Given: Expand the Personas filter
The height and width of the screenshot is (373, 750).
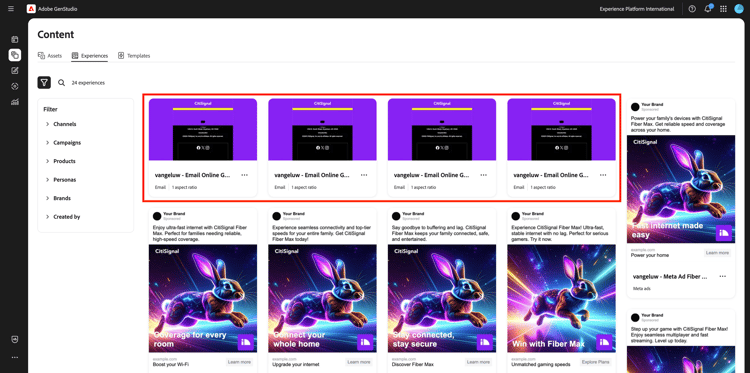Looking at the screenshot, I should (61, 180).
